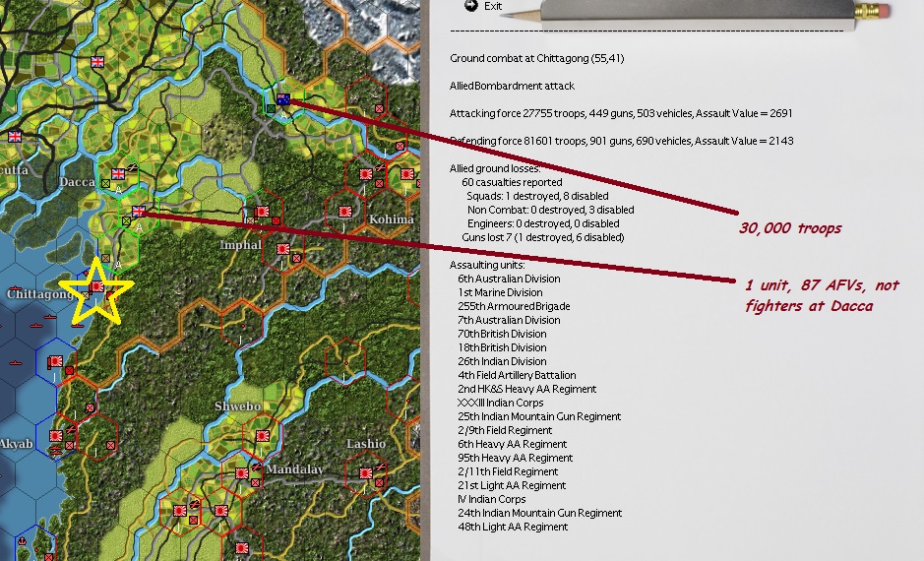Click the Chittagong city label on map
The width and height of the screenshot is (924, 561).
(x=40, y=293)
